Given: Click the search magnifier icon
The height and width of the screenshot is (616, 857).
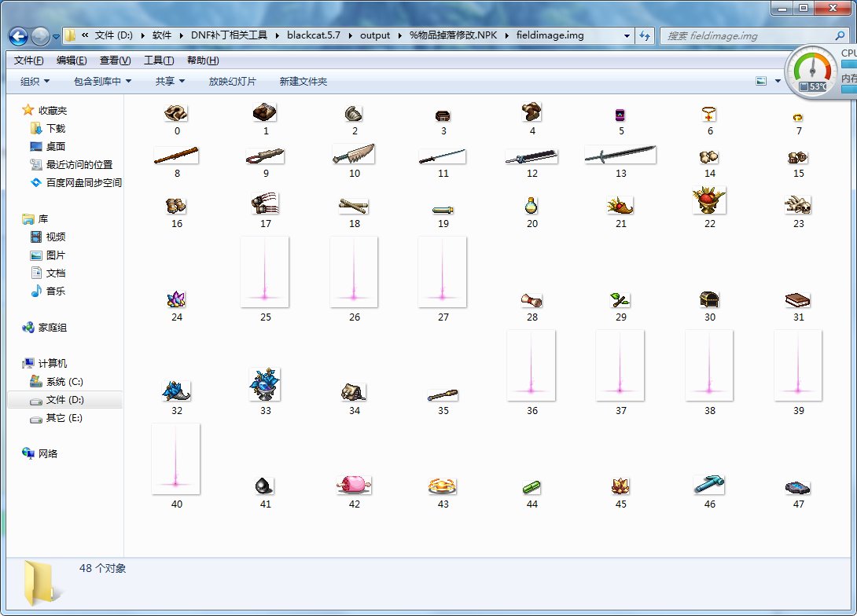Looking at the screenshot, I should pos(840,35).
